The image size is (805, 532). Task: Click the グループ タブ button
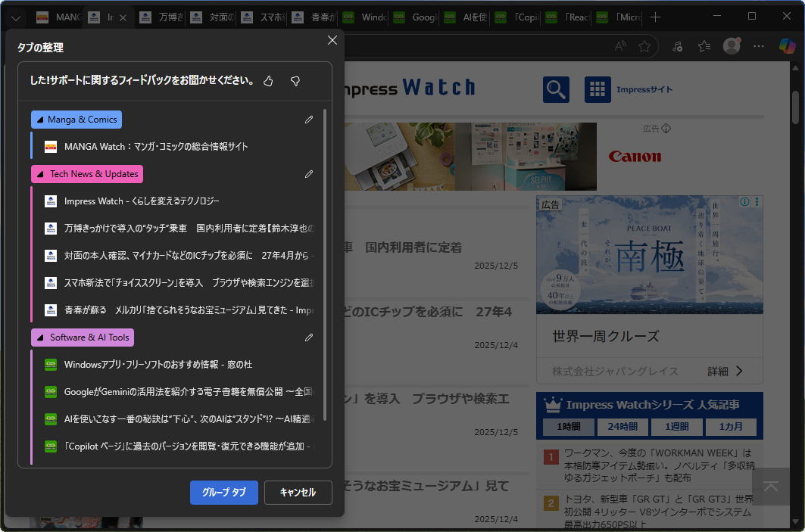point(223,492)
